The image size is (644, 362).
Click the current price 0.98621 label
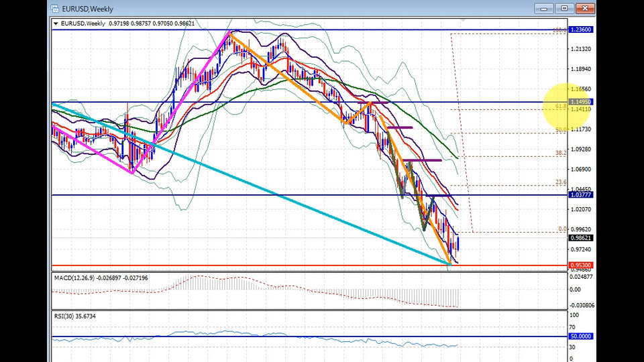(x=581, y=238)
